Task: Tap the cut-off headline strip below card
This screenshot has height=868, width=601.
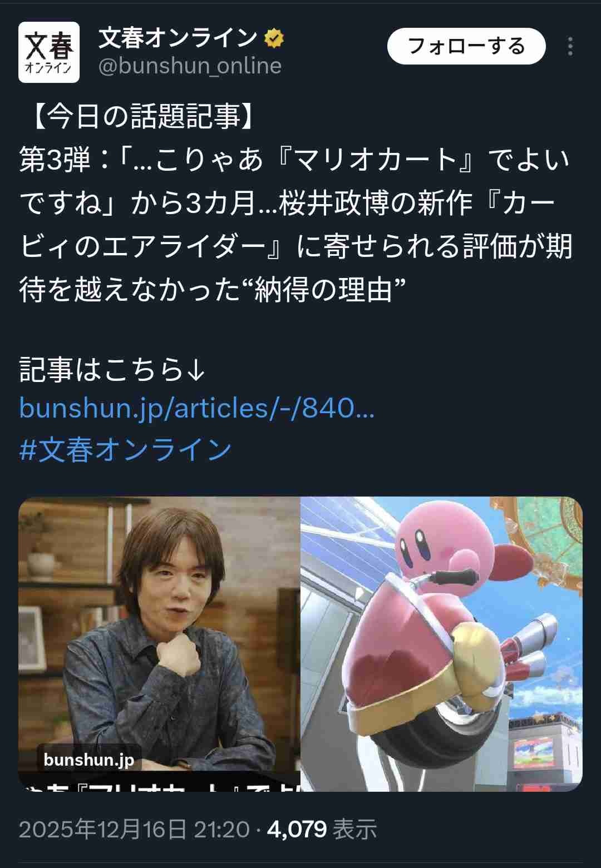Action: coord(160,782)
